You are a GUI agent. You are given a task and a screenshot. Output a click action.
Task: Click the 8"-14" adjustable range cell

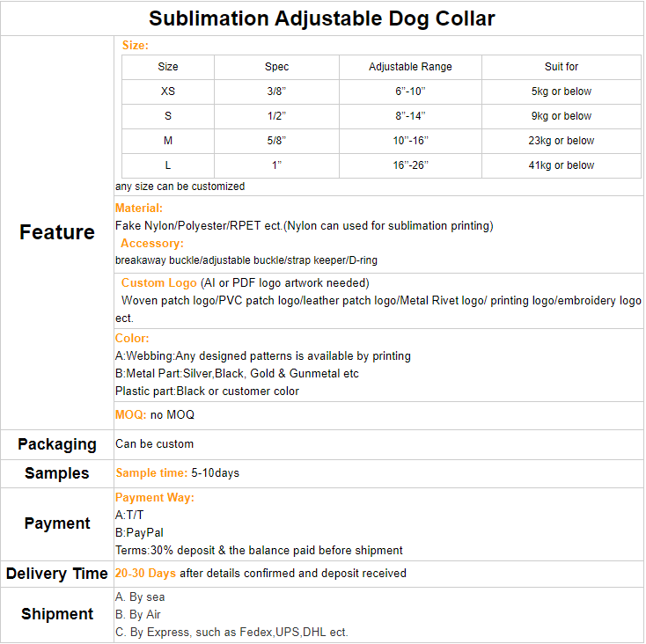(410, 116)
